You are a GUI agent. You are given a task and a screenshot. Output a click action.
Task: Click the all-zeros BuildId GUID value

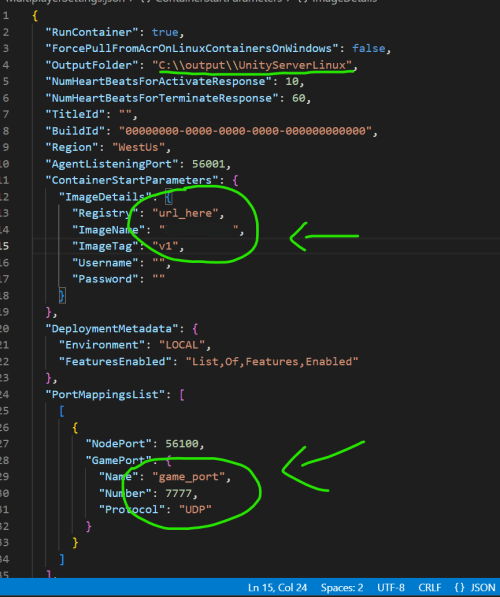coord(246,131)
